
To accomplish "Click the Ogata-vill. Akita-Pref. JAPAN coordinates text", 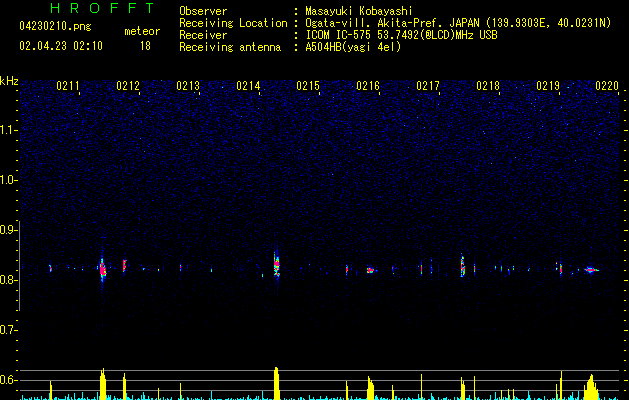I will pyautogui.click(x=458, y=23).
